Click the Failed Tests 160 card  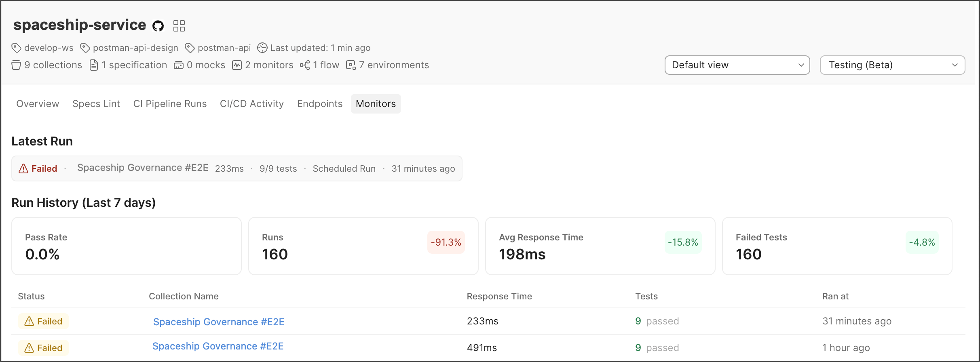click(x=837, y=246)
